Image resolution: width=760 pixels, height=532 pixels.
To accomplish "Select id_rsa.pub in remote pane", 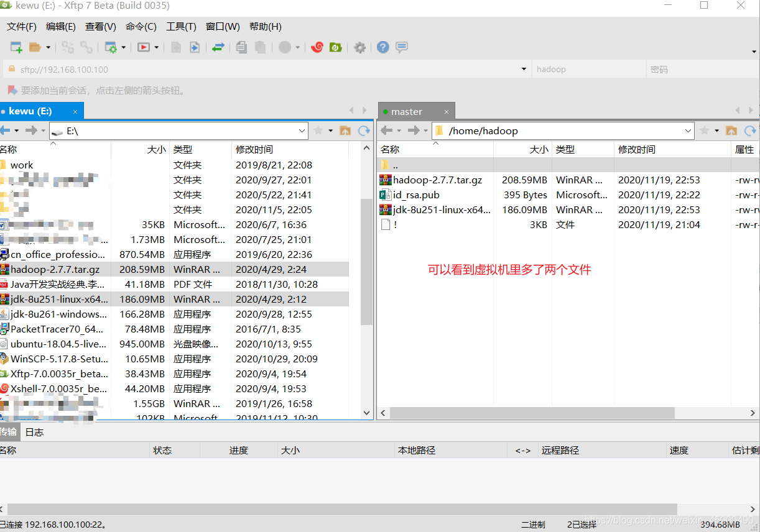I will pyautogui.click(x=568, y=195).
